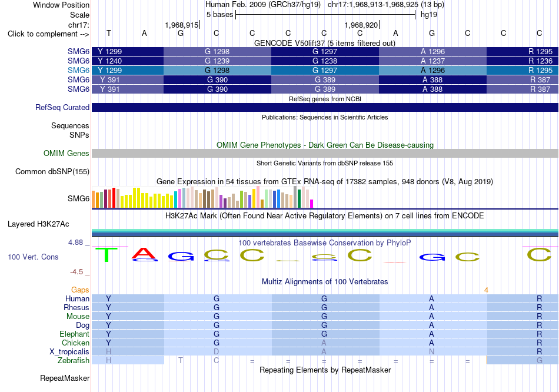559x392 pixels.
Task: Click the dark blue RefSeq Curated bar
Action: (325, 107)
